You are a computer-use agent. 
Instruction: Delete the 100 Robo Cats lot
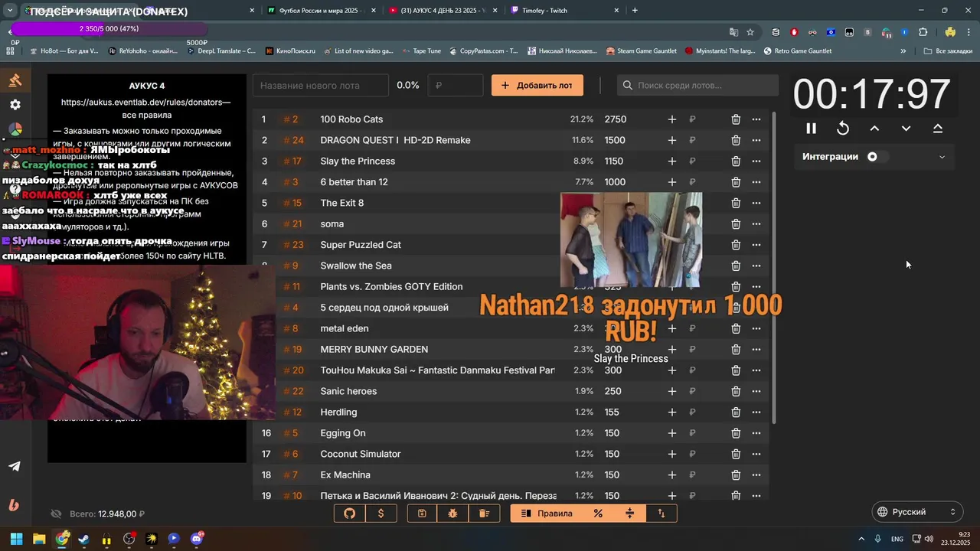(736, 119)
